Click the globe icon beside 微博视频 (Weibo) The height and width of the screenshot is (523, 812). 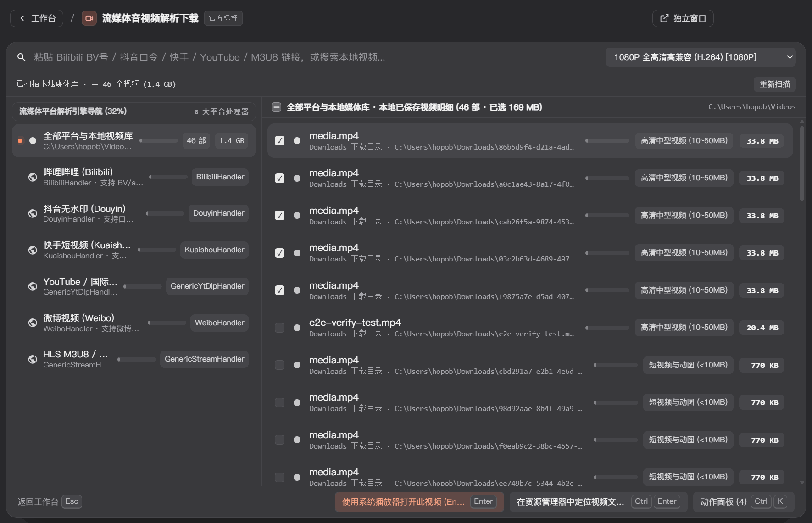click(x=33, y=323)
